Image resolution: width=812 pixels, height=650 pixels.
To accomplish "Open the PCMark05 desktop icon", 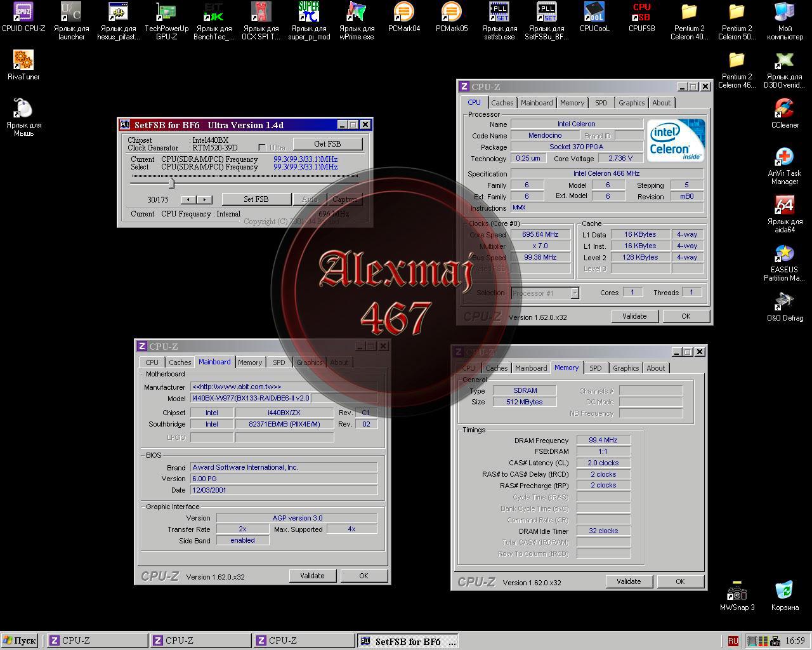I will [452, 11].
